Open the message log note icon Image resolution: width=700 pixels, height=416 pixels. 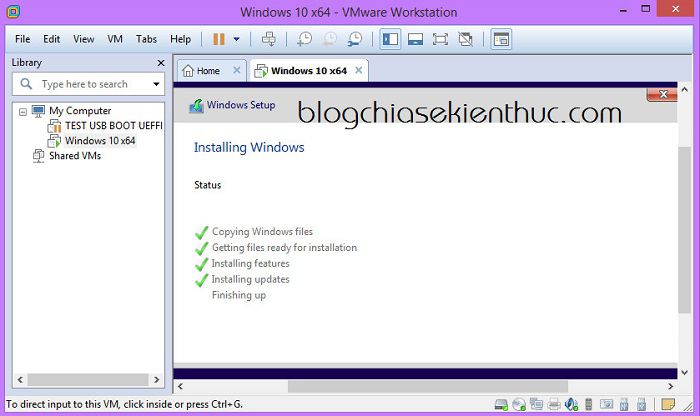668,404
